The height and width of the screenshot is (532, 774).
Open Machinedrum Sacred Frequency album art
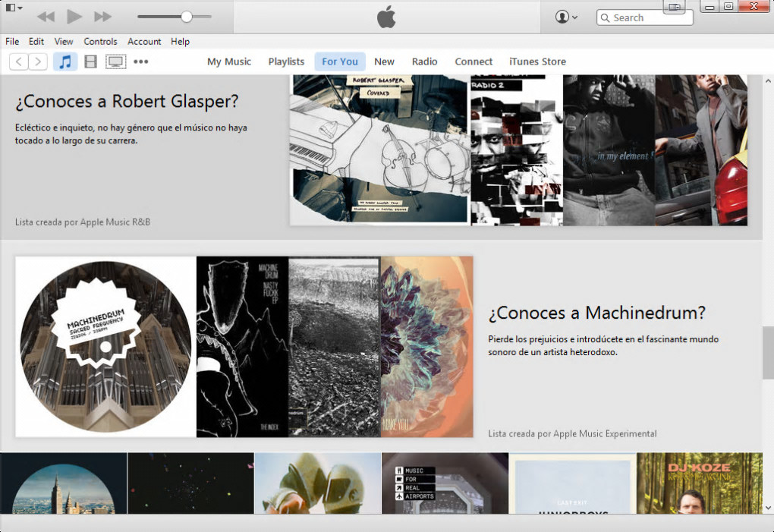[x=105, y=346]
